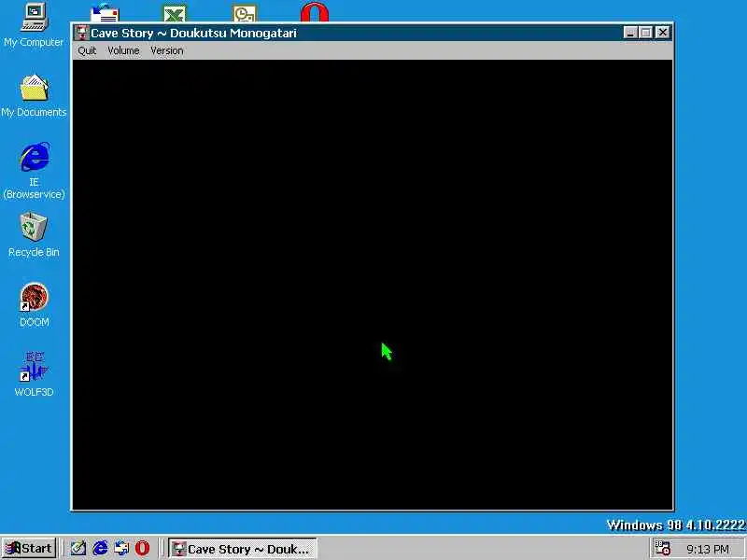Image resolution: width=747 pixels, height=560 pixels.
Task: Select the My Computer desktop icon
Action: coord(35,18)
